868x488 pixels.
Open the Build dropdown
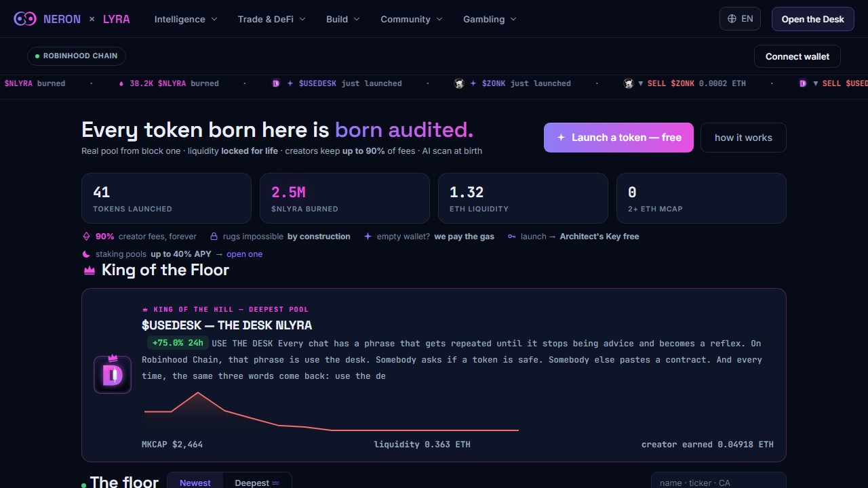343,19
